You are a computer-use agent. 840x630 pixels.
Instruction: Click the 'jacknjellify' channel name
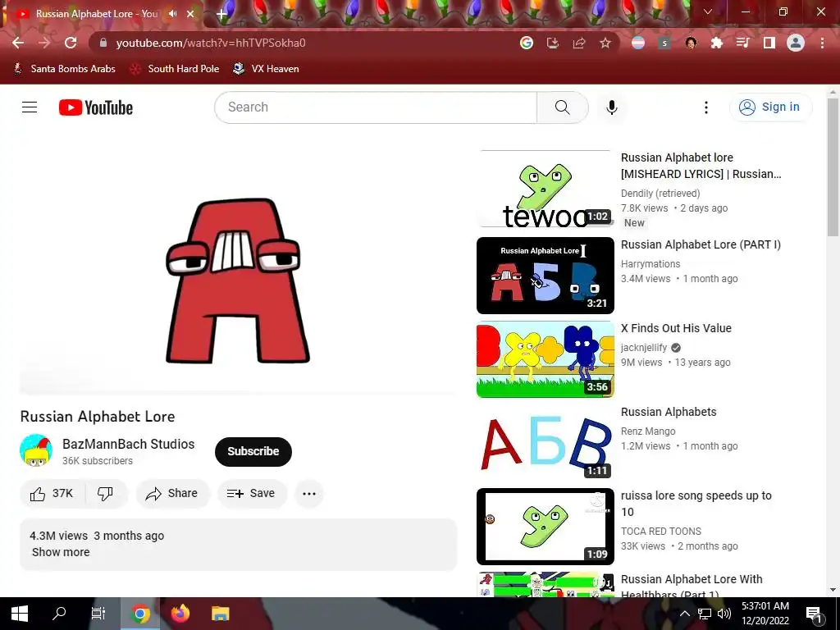point(644,348)
